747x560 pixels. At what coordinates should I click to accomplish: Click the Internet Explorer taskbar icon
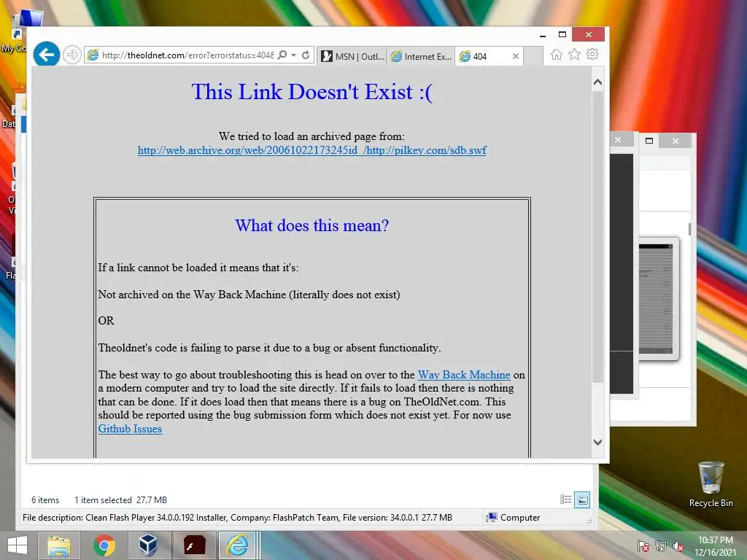pos(238,545)
